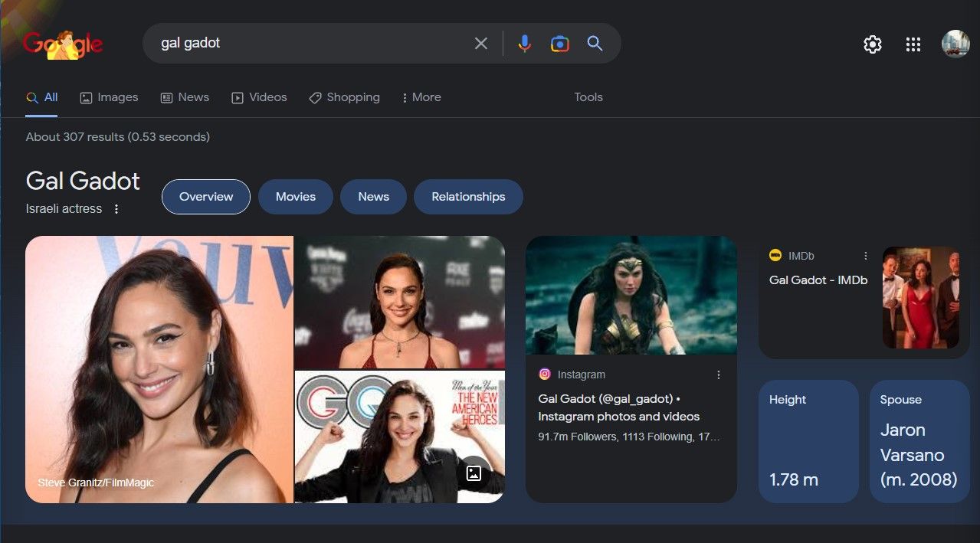This screenshot has height=543, width=980.
Task: Click the Instagram logo icon
Action: click(x=545, y=375)
